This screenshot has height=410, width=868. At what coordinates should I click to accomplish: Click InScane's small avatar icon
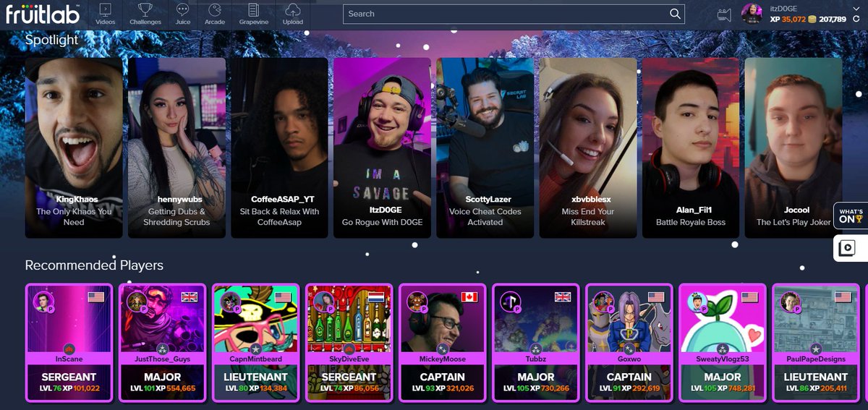[x=43, y=302]
